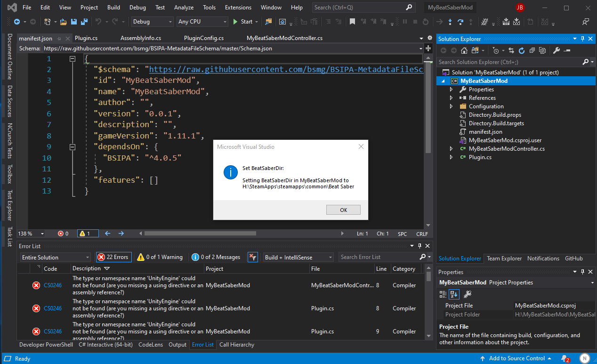The width and height of the screenshot is (597, 364).
Task: Expand the Configuration folder node
Action: 451,106
